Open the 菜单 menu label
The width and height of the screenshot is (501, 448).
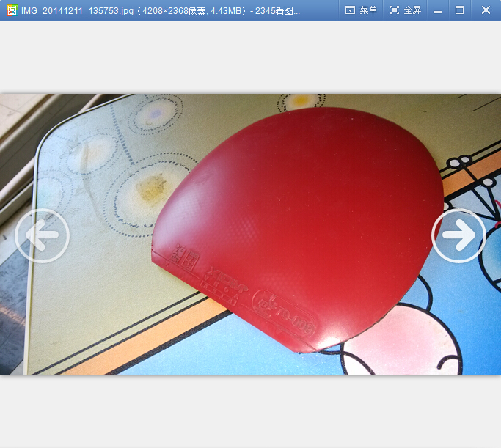(x=368, y=10)
